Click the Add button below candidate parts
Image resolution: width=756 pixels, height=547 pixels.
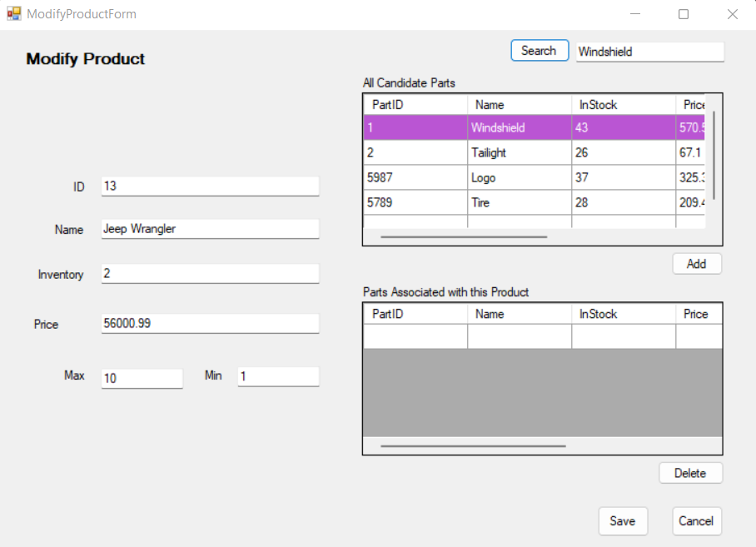click(696, 263)
